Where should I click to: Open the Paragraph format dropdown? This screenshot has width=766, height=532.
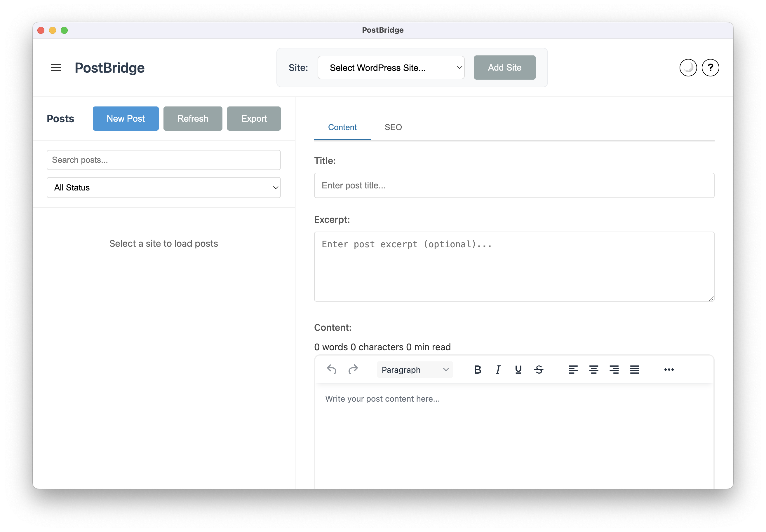[x=415, y=370]
